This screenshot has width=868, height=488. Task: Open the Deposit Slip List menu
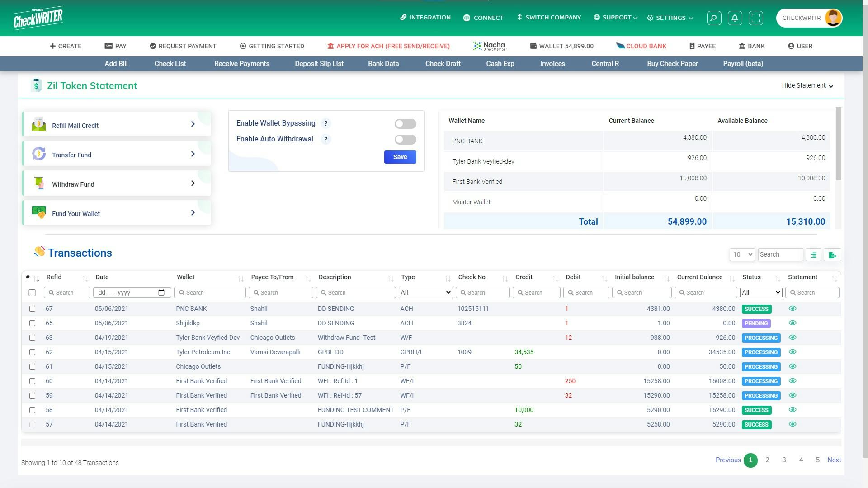[x=319, y=64]
